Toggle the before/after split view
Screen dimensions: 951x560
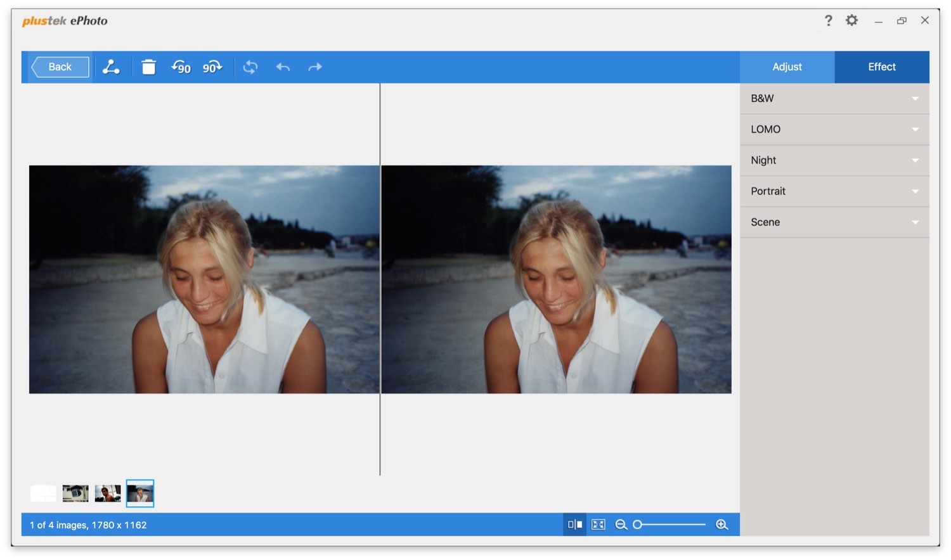point(575,525)
